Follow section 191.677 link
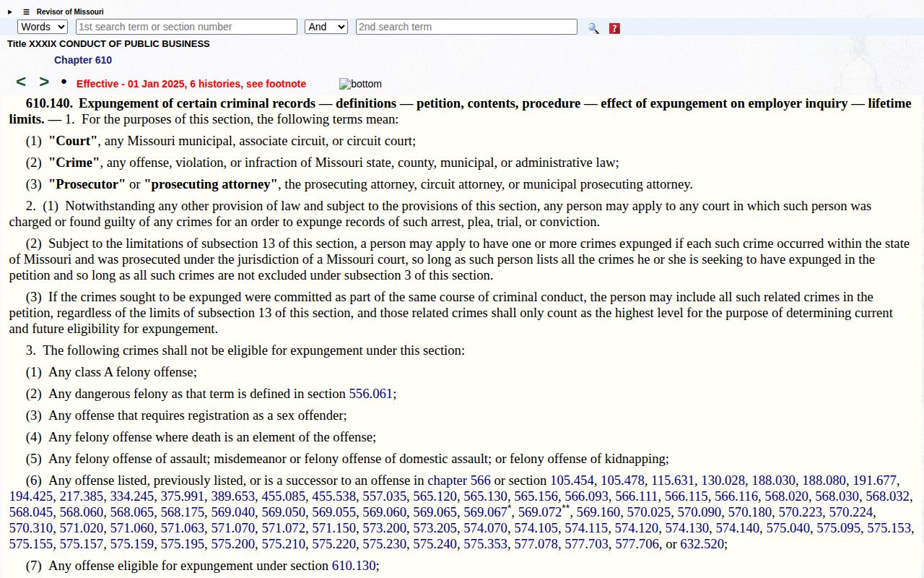The width and height of the screenshot is (924, 578). (875, 480)
